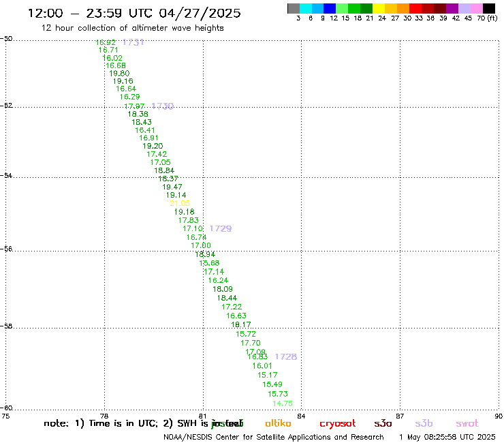Click the 17.97 wave height value

[134, 106]
